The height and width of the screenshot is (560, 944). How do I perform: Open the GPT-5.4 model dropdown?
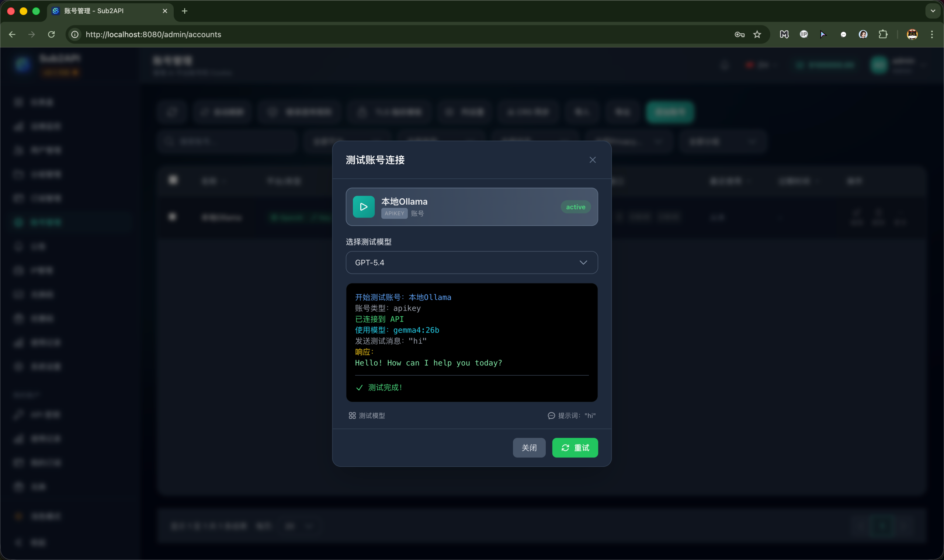pyautogui.click(x=471, y=262)
